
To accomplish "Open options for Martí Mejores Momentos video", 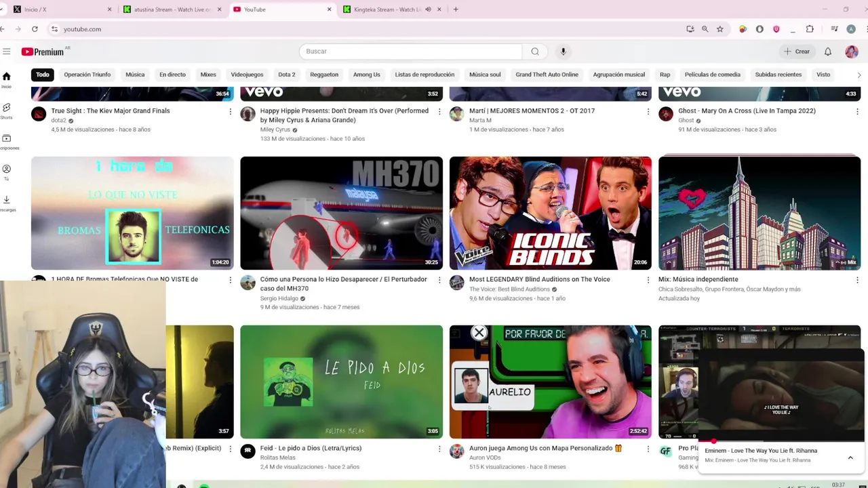I will 648,111.
